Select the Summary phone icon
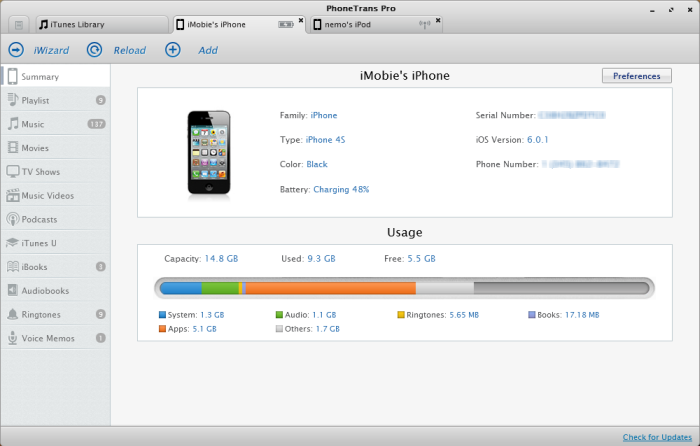Screen dimensions: 700x446 (12, 76)
